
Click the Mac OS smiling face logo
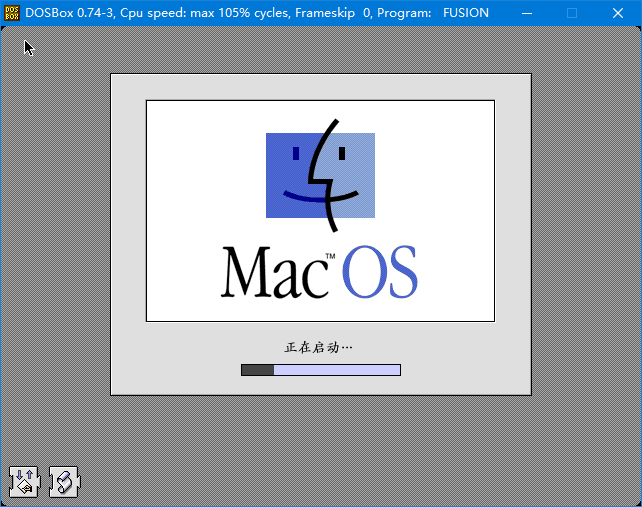pos(321,175)
